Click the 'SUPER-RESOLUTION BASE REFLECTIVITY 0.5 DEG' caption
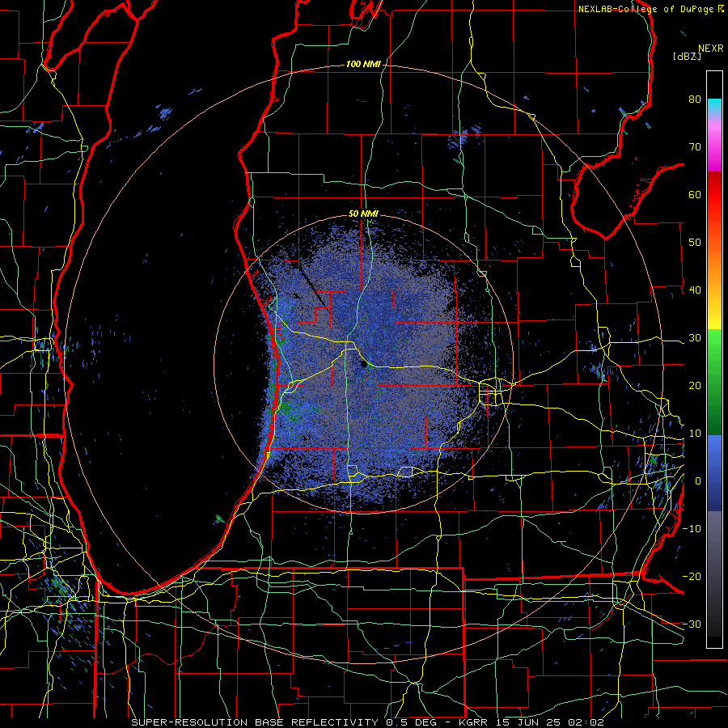728x728 pixels. pyautogui.click(x=287, y=722)
